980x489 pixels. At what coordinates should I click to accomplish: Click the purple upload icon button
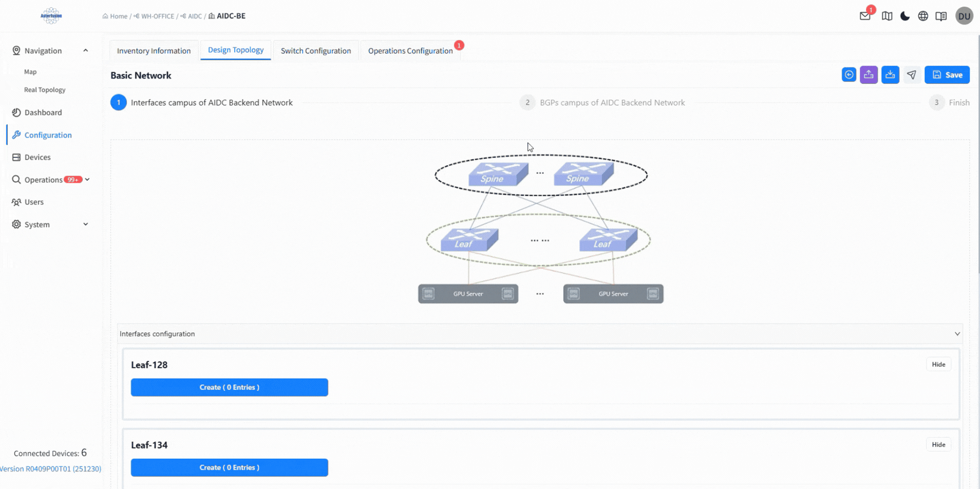point(869,74)
